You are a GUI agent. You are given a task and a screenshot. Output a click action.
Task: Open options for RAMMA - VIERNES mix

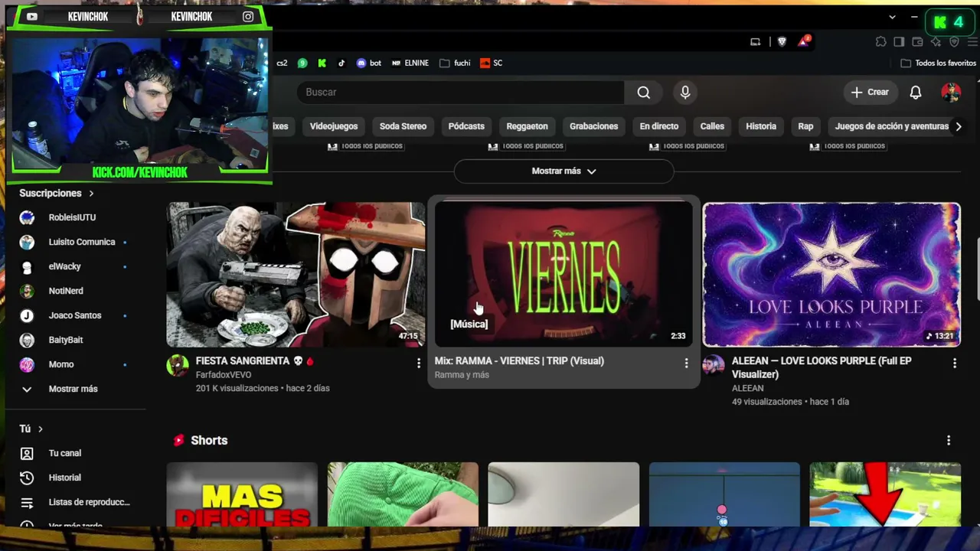(686, 364)
